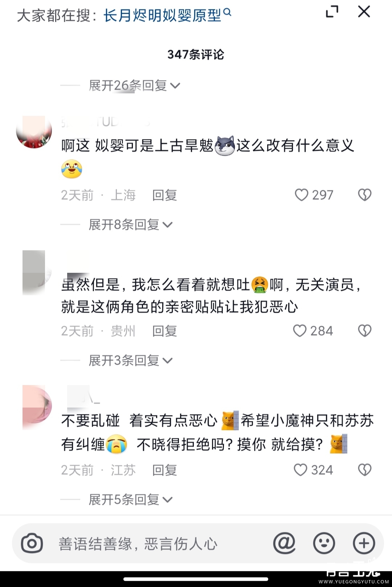The height and width of the screenshot is (587, 392).
Task: Open the trending search 长月烬明姒婴原型
Action: point(162,15)
